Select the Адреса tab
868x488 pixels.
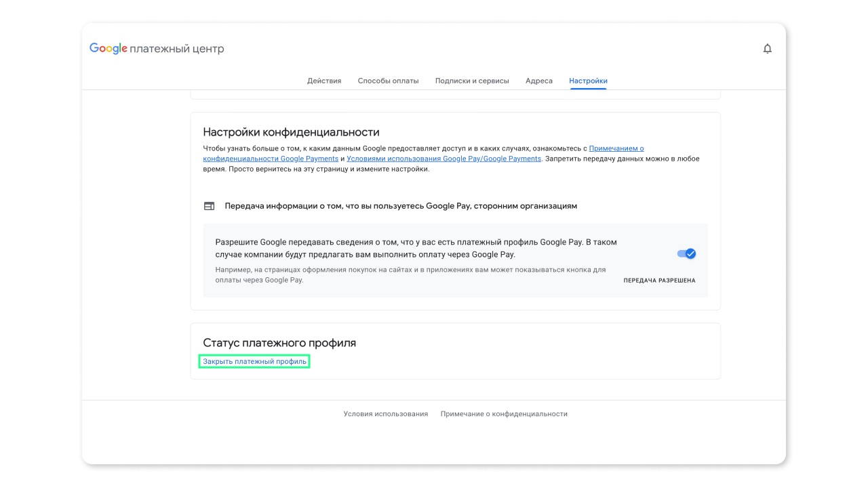tap(538, 80)
